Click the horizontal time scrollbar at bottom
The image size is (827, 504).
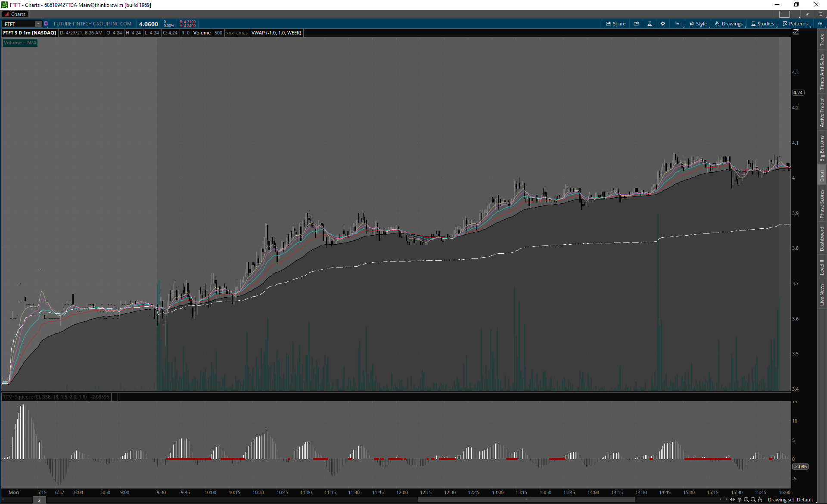click(525, 500)
